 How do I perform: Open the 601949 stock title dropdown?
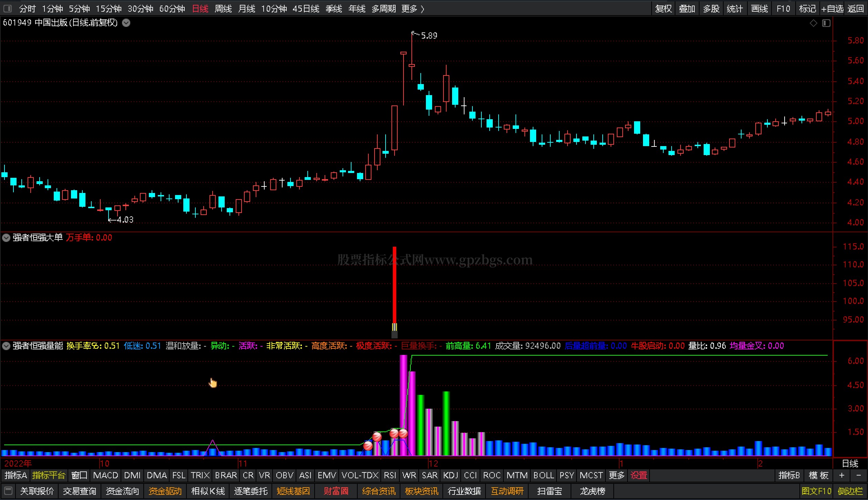pyautogui.click(x=126, y=23)
